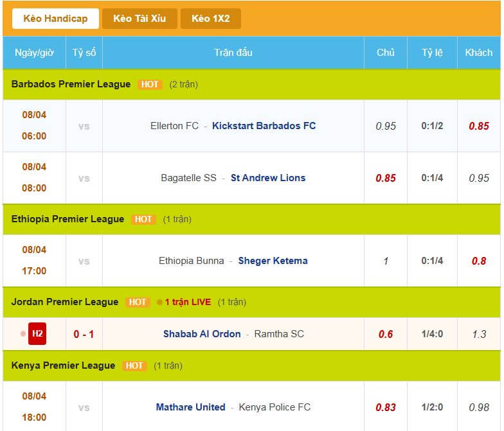504x431 pixels.
Task: Open the Kèo Tài Xỉu tab
Action: [139, 19]
